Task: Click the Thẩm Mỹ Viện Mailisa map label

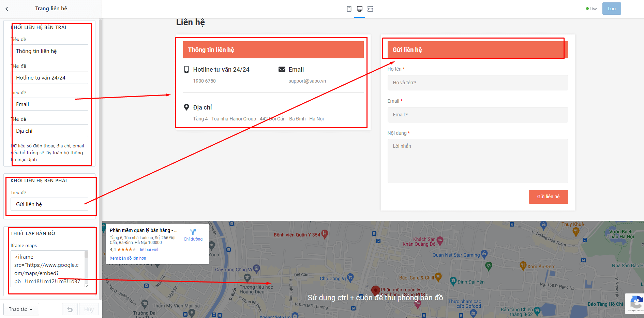Action: (176, 306)
